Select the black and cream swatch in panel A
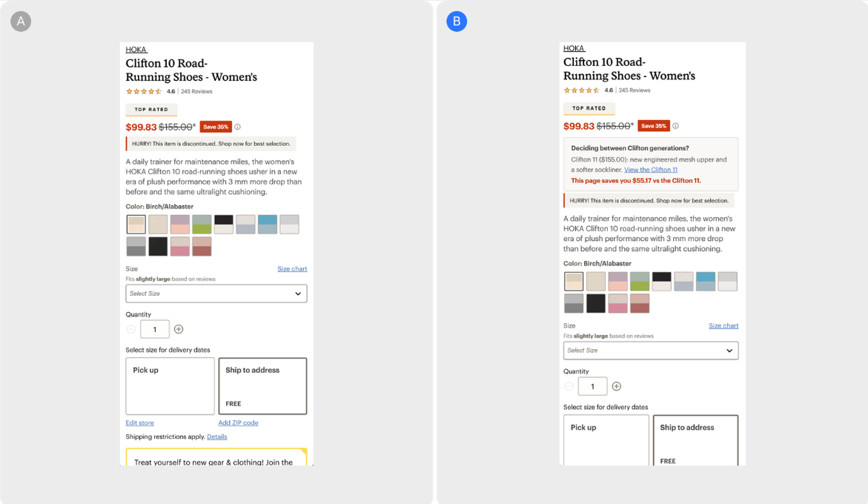This screenshot has width=868, height=504. (x=224, y=224)
